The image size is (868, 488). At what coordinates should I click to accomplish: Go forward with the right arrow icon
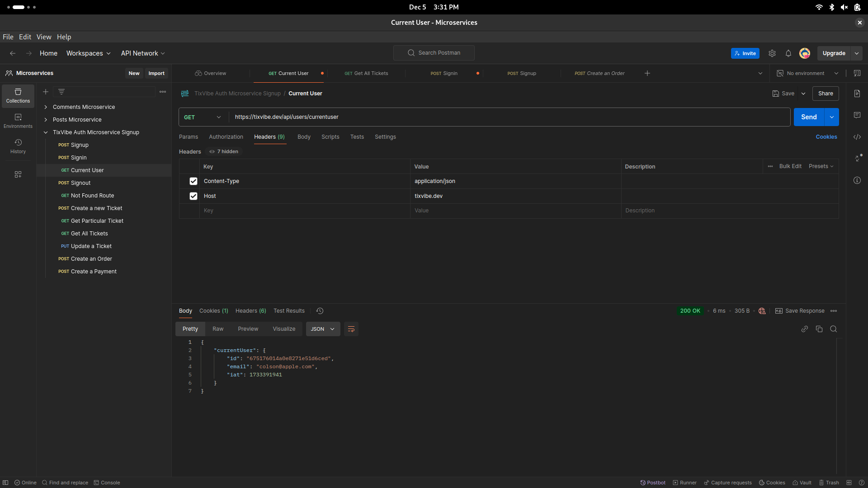pyautogui.click(x=29, y=53)
